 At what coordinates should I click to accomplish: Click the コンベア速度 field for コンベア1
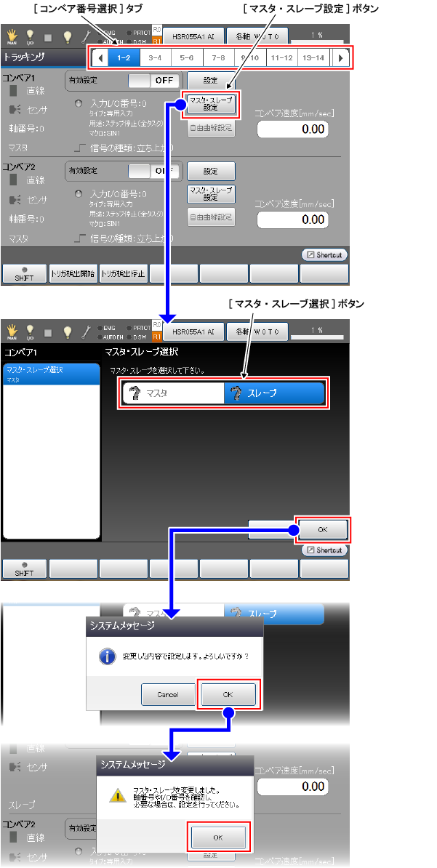point(292,129)
